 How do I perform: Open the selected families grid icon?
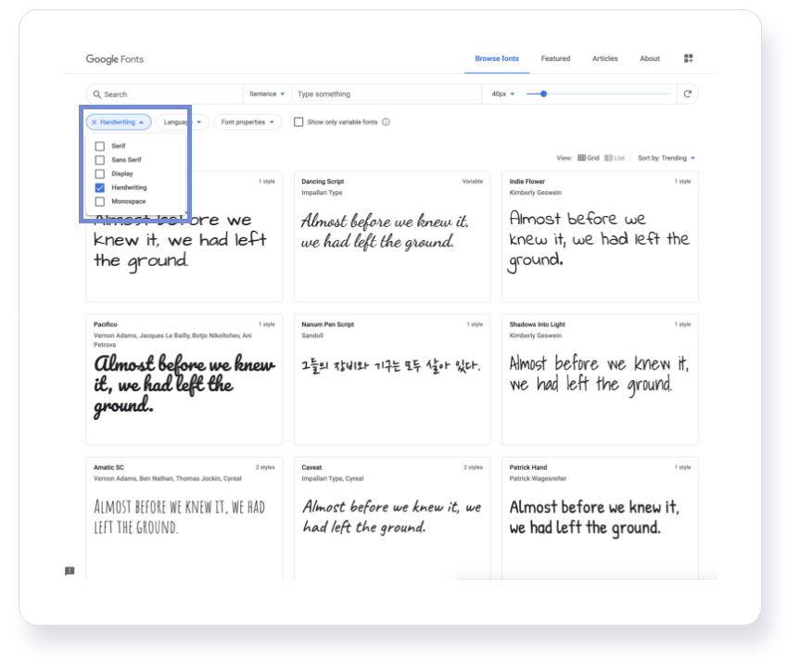[688, 58]
